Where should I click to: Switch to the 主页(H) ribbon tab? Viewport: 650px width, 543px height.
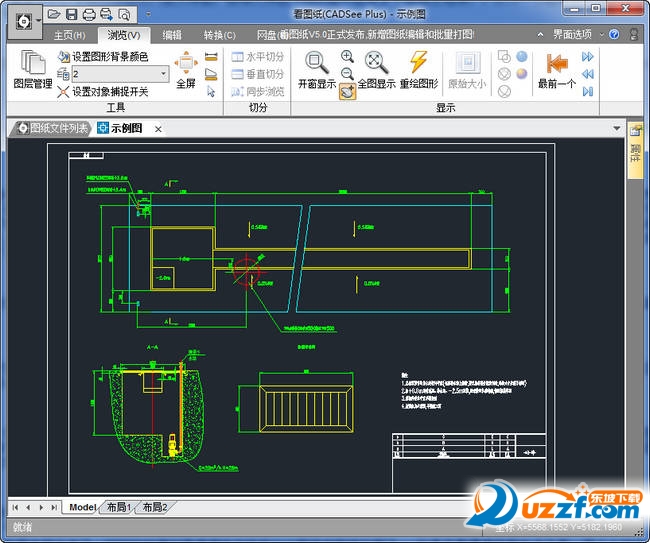(70, 35)
